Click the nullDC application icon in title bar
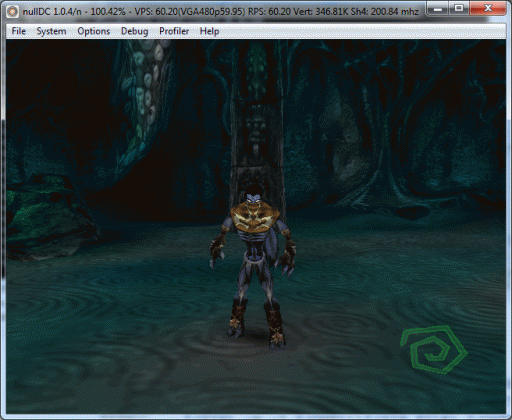This screenshot has height=420, width=512. (x=13, y=12)
